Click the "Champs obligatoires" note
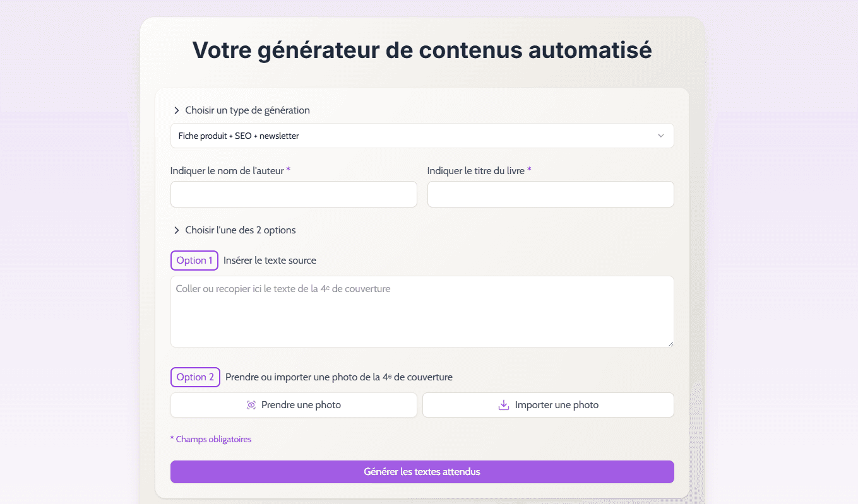 (213, 439)
